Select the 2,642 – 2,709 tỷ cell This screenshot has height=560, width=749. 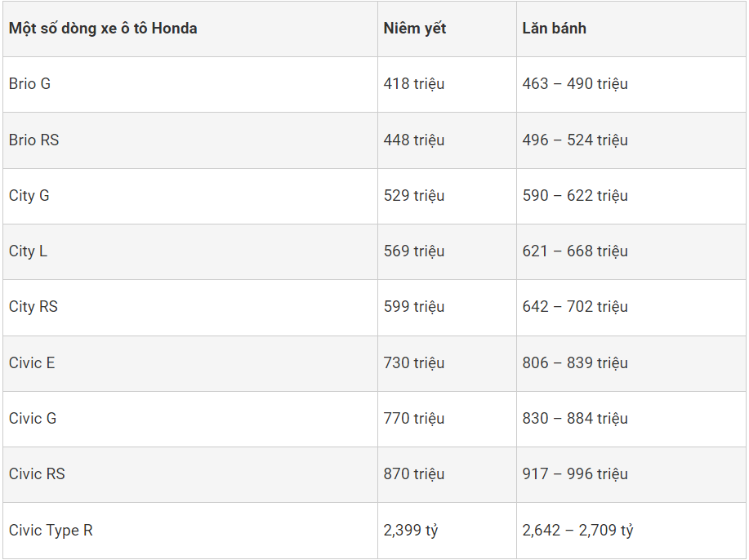click(x=577, y=531)
